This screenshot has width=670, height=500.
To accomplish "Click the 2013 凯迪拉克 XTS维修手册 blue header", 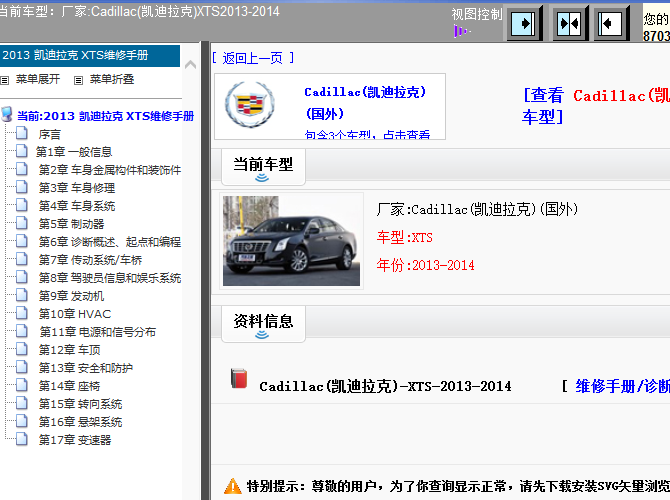I will click(x=90, y=56).
